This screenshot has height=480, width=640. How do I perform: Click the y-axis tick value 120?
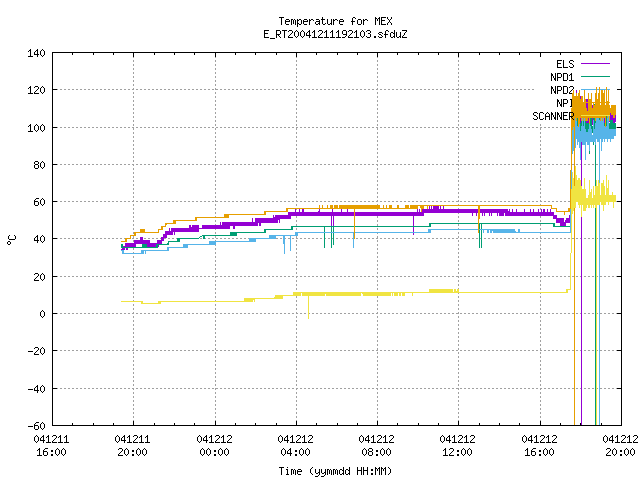pos(36,90)
